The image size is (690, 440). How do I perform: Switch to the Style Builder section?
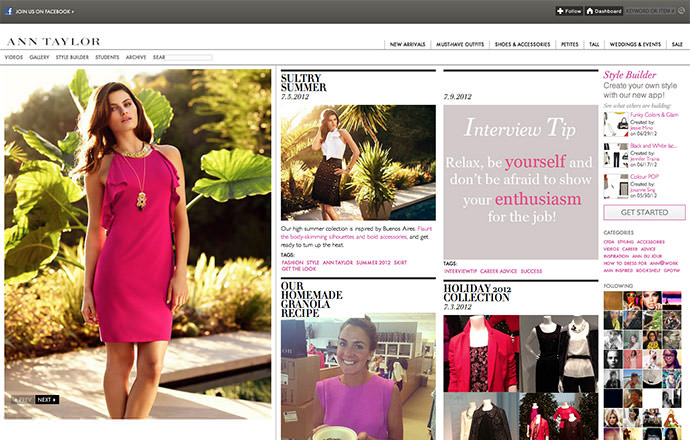[72, 57]
